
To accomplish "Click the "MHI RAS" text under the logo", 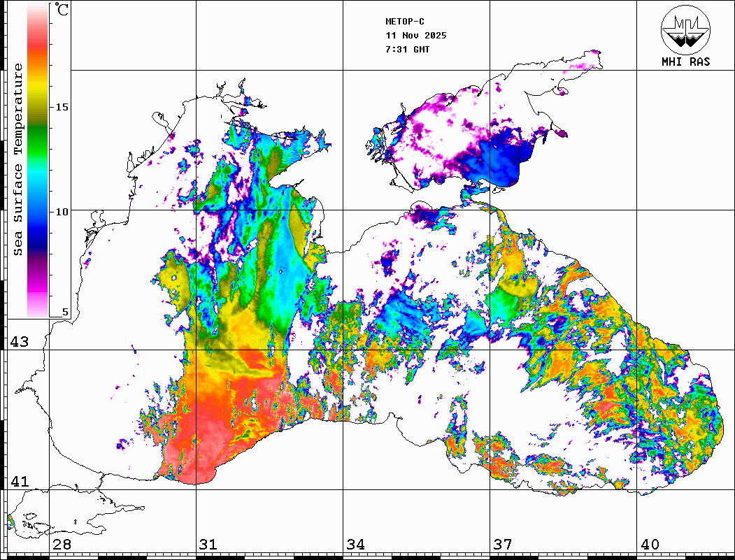I will tap(685, 62).
